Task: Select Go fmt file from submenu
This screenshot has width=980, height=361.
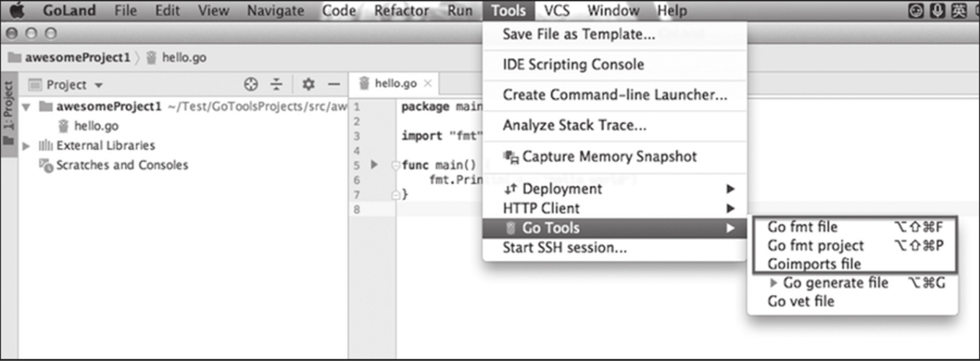Action: point(802,227)
